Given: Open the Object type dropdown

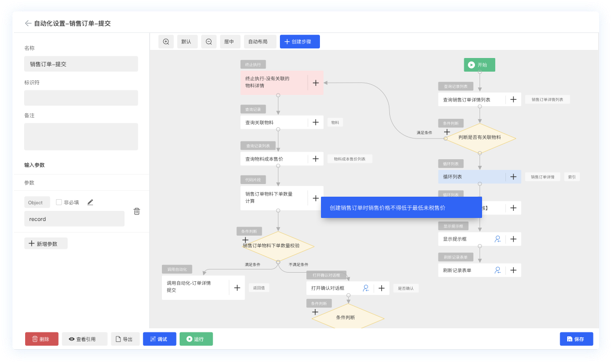Looking at the screenshot, I should pos(37,202).
